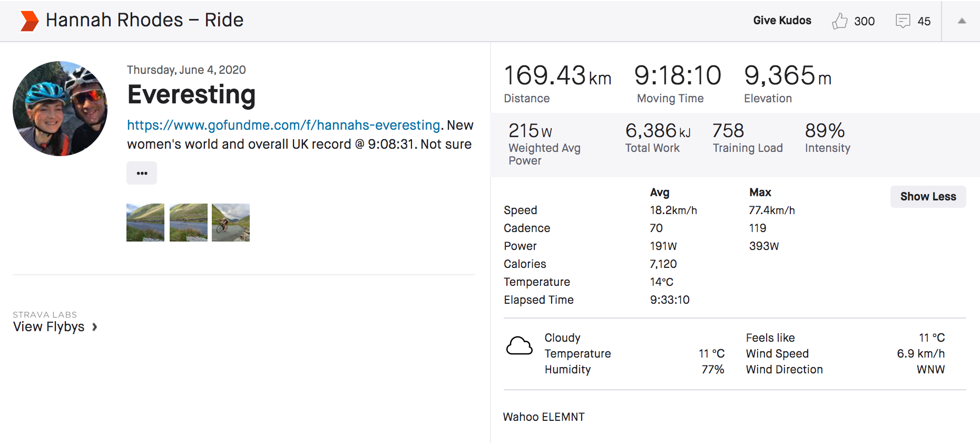Viewport: 980px width, 443px height.
Task: Click the View Flybys arrow icon
Action: (95, 327)
